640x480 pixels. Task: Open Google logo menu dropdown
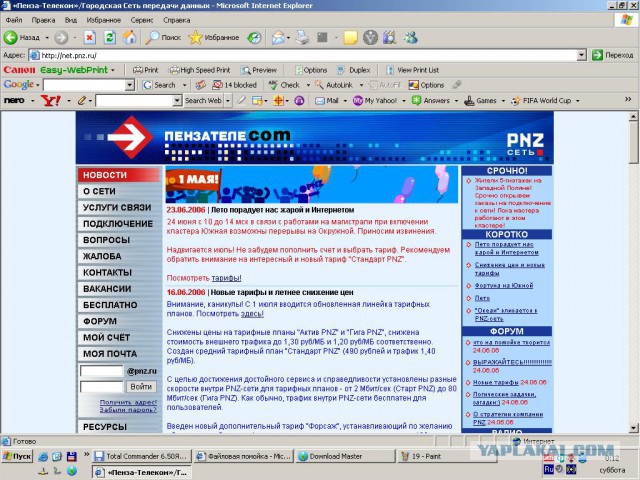(x=38, y=85)
